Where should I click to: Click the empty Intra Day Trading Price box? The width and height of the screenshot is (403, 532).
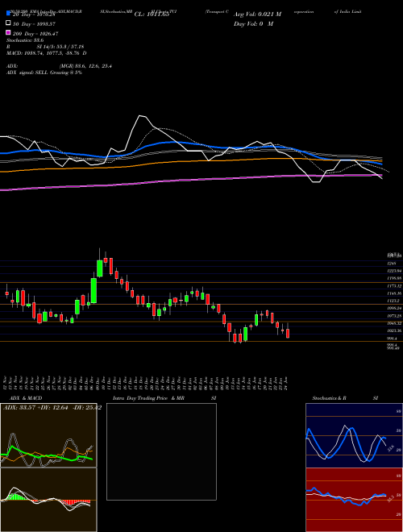click(x=161, y=451)
